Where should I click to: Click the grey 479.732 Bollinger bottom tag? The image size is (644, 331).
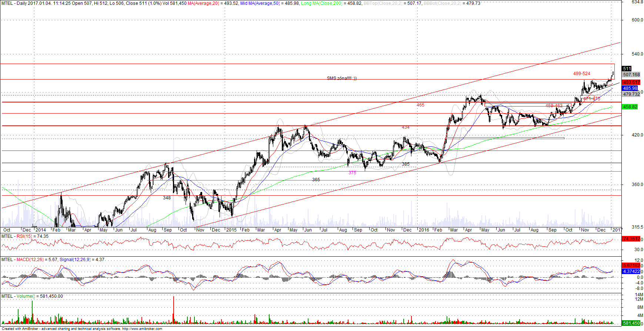pyautogui.click(x=631, y=94)
